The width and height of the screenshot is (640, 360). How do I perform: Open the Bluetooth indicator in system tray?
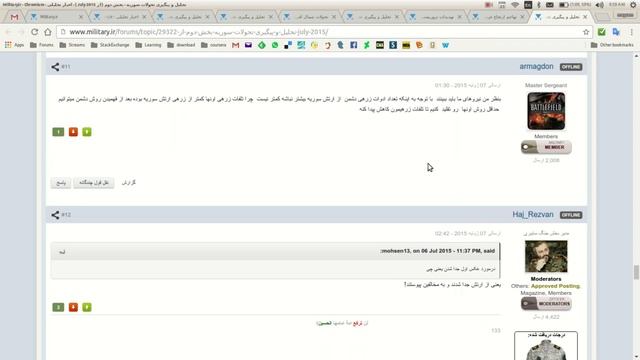(x=539, y=5)
